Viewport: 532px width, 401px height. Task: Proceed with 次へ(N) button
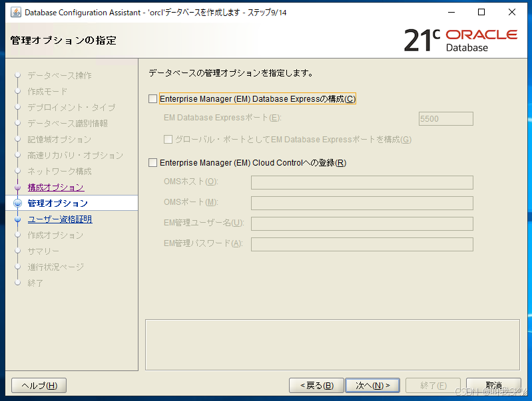372,386
